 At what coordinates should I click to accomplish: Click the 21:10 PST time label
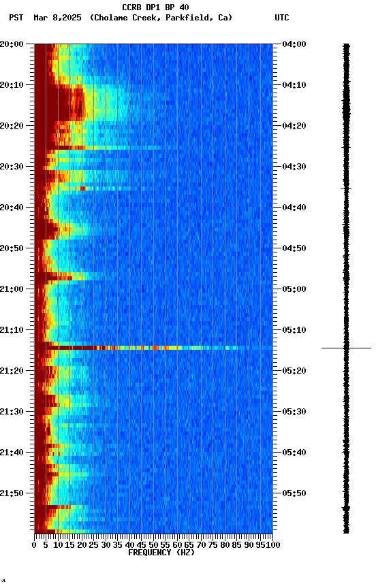click(12, 330)
